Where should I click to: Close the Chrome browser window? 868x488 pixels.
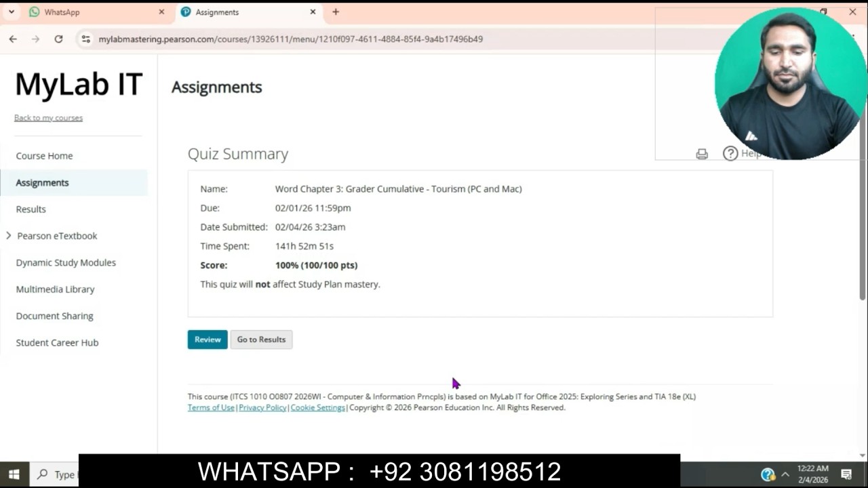click(852, 12)
